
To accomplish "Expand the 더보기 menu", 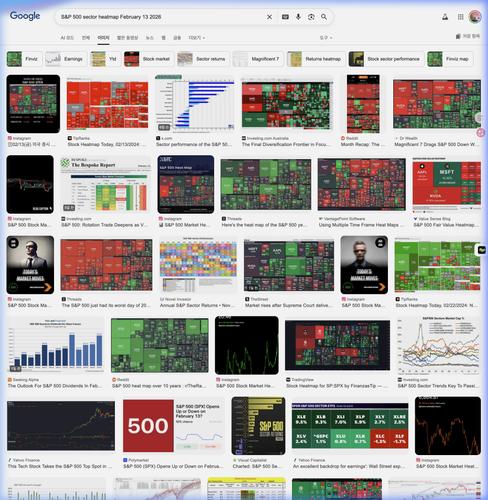I will point(197,38).
